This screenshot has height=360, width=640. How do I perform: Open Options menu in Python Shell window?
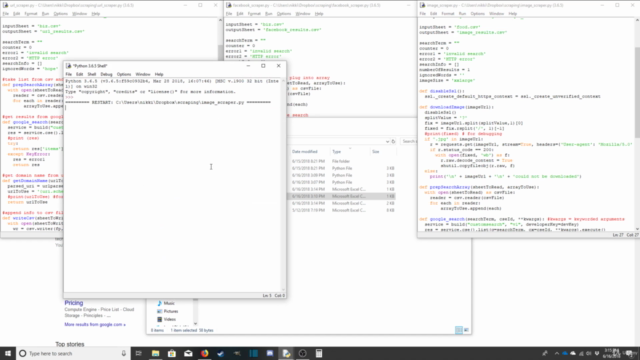tap(124, 74)
